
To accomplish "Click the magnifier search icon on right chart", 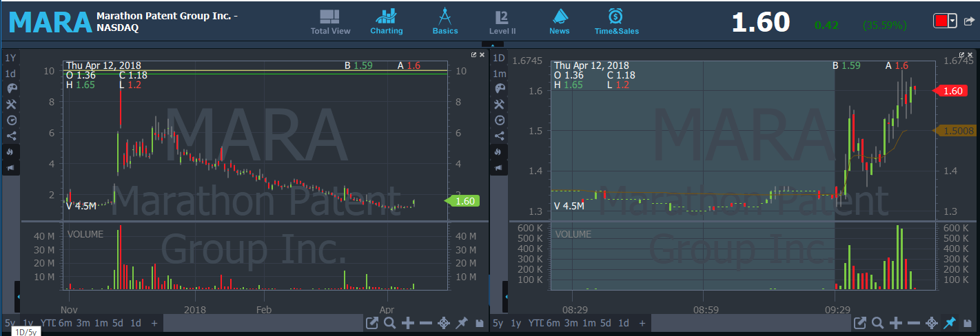I will pos(877,323).
